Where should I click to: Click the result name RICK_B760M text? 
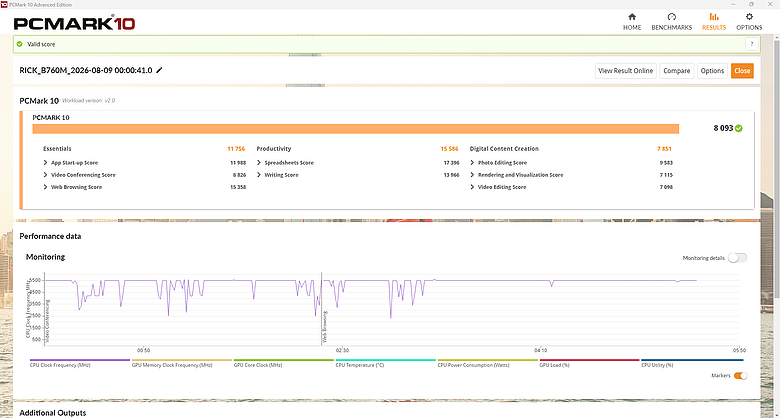point(86,71)
